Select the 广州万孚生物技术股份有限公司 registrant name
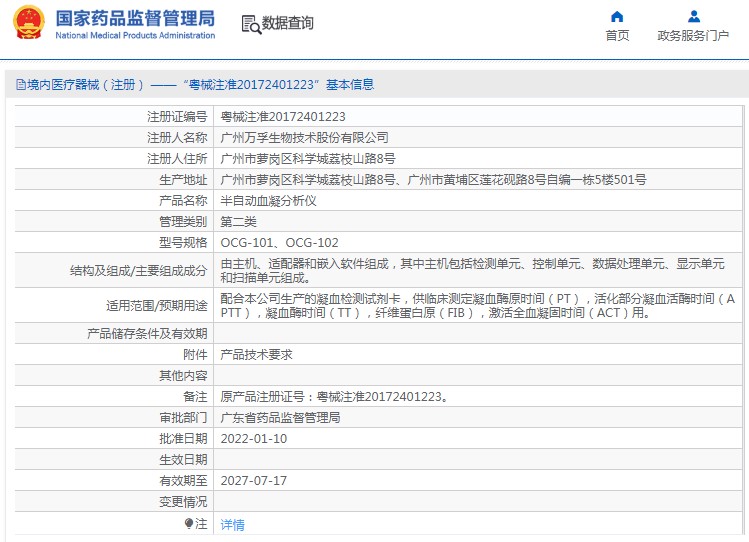This screenshot has height=542, width=749. click(x=304, y=137)
